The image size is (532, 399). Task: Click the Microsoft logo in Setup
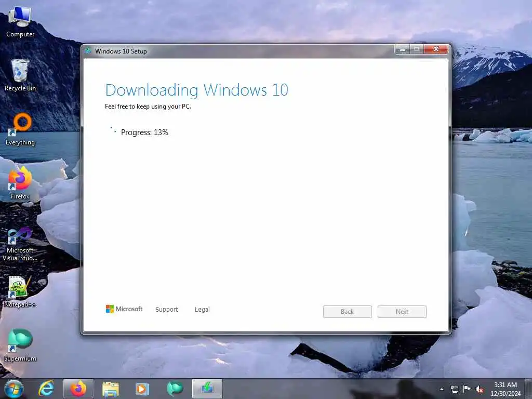(x=124, y=309)
